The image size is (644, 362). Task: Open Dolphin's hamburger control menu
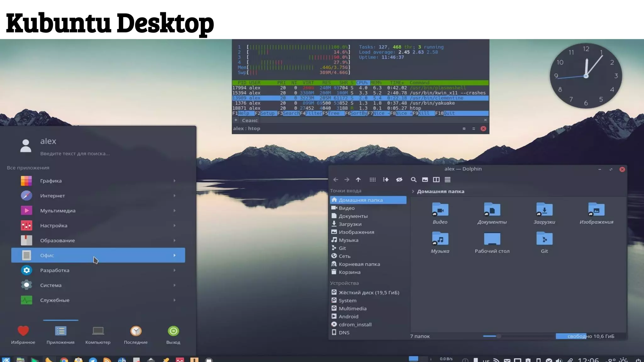click(447, 180)
